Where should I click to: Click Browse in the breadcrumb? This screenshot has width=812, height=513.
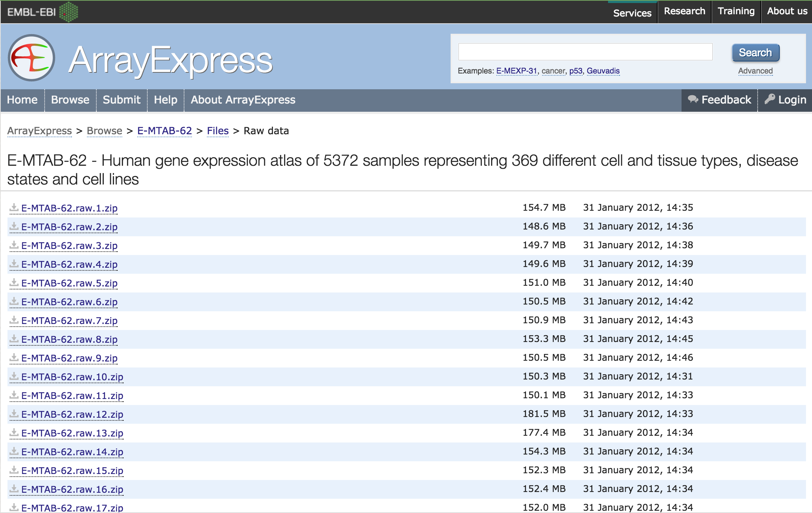[x=104, y=131]
